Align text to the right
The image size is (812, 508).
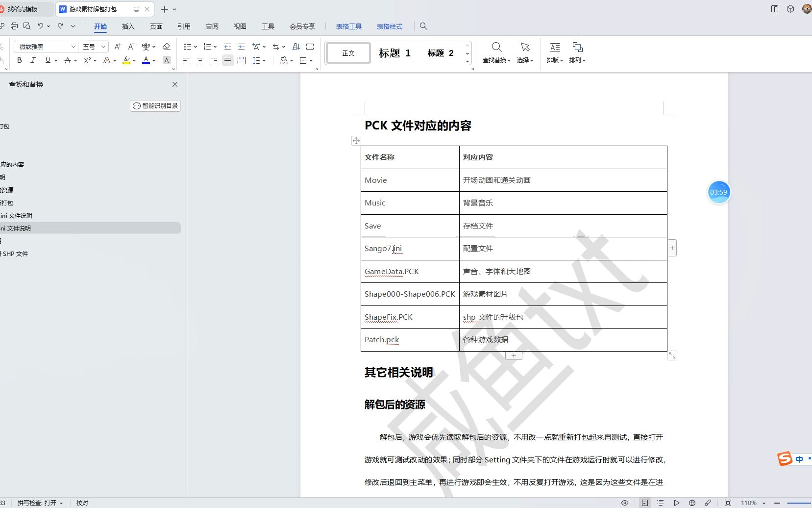click(214, 60)
